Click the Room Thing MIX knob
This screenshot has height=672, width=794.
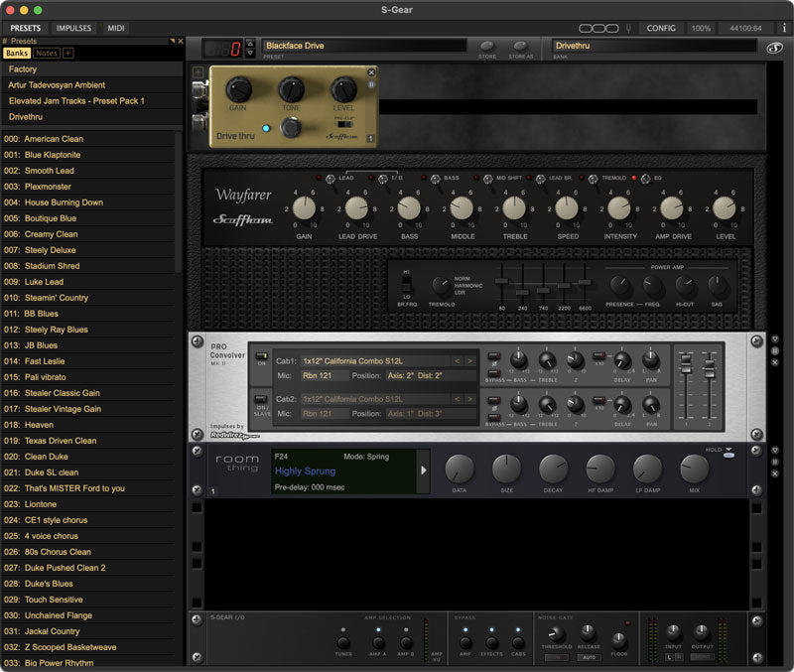click(x=694, y=469)
